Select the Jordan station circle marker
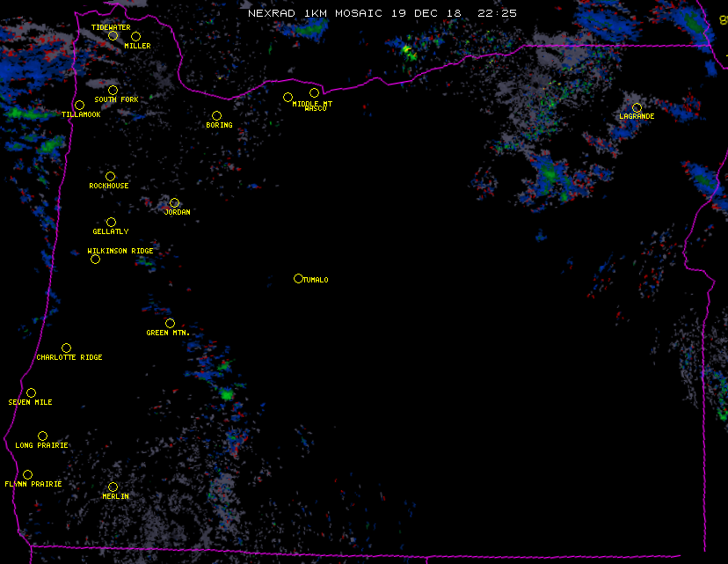This screenshot has width=728, height=564. click(174, 202)
